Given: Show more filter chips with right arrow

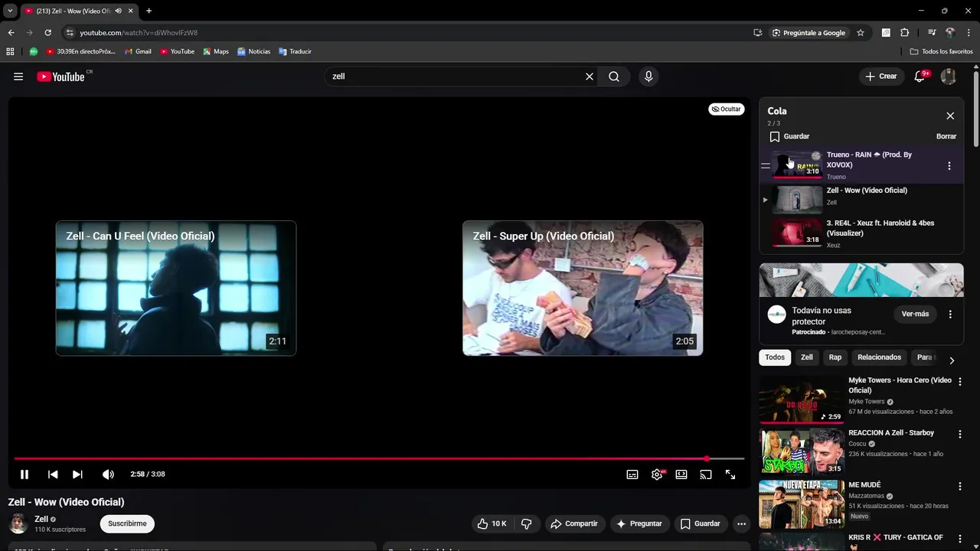Looking at the screenshot, I should click(952, 360).
